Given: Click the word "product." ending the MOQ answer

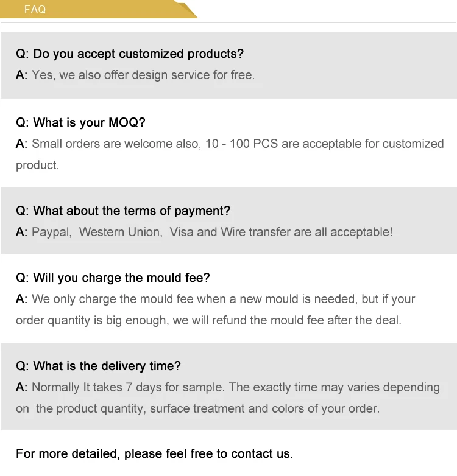Looking at the screenshot, I should coord(37,165).
